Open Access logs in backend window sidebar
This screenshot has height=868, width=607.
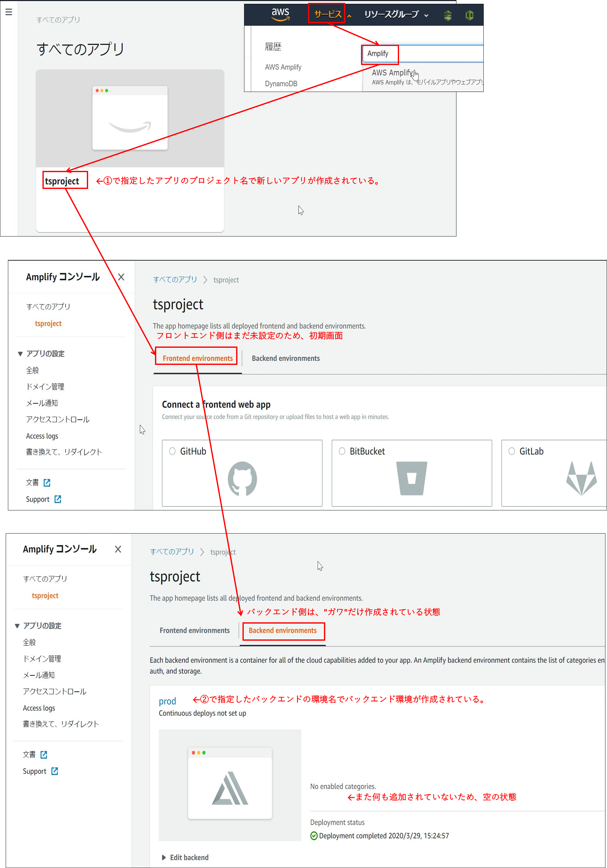click(39, 708)
